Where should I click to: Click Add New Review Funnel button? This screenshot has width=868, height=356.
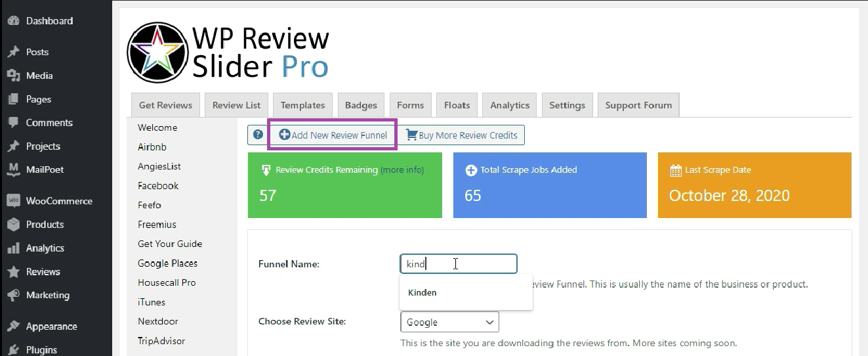click(333, 135)
